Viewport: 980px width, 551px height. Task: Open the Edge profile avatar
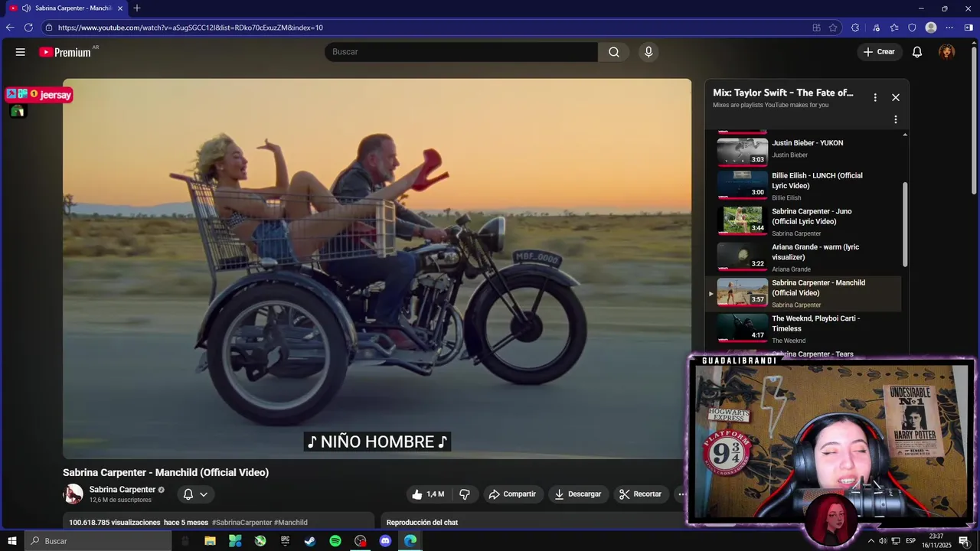click(931, 28)
